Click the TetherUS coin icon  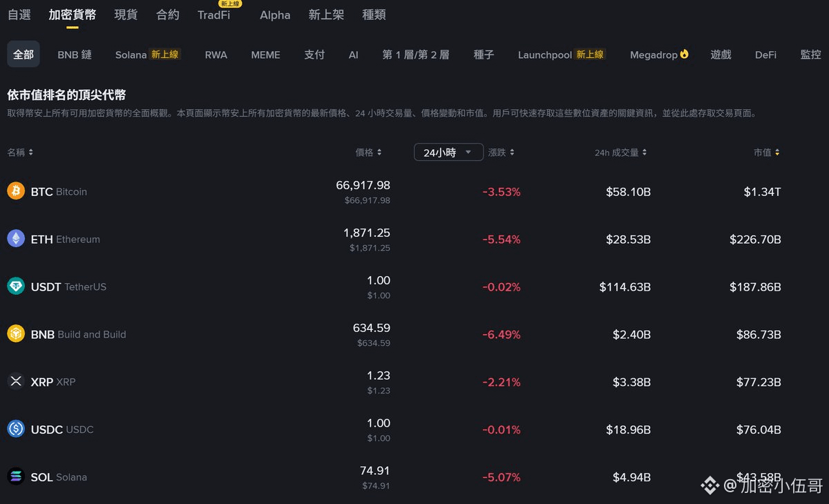tap(16, 287)
